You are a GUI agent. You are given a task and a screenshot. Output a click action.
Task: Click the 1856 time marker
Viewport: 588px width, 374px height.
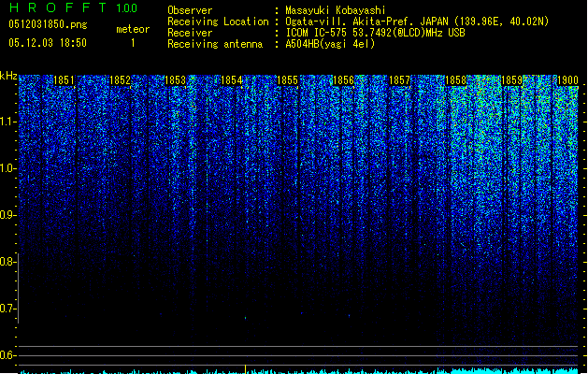pyautogui.click(x=343, y=80)
